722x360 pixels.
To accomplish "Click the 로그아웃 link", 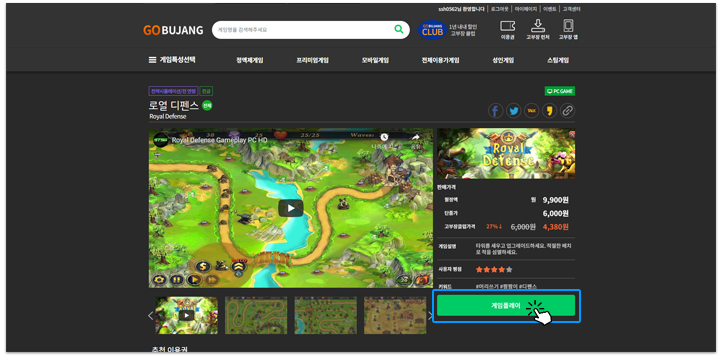I will (499, 9).
